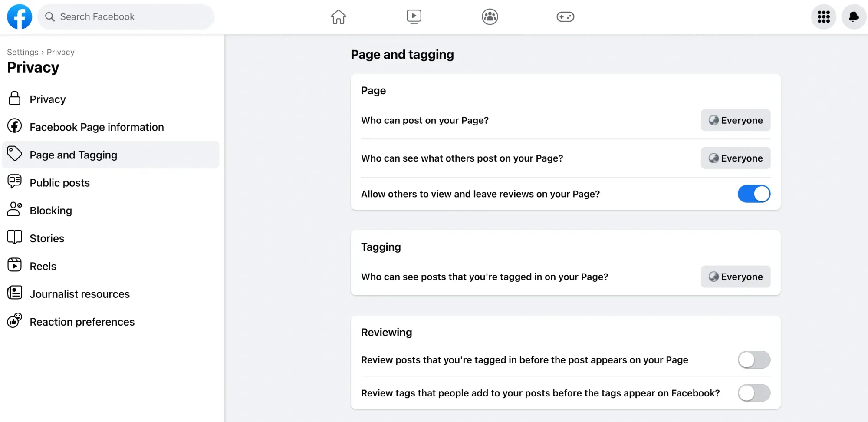The height and width of the screenshot is (422, 868).
Task: Select Public posts in sidebar
Action: [x=60, y=183]
